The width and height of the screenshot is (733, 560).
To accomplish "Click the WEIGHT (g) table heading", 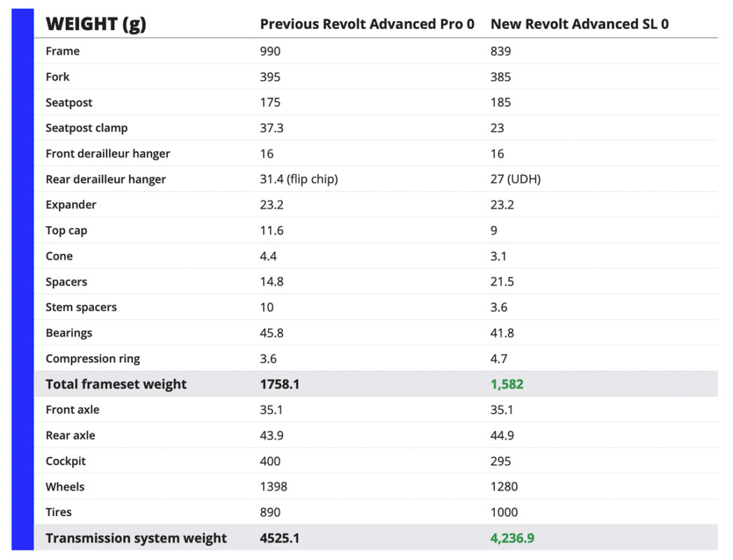I will point(96,24).
